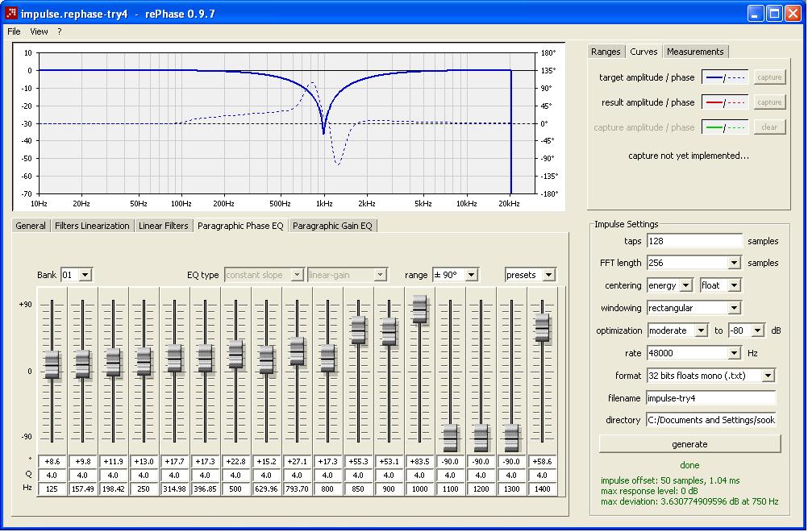Expand the format 32 bits floats dropdown
The width and height of the screenshot is (808, 532).
click(768, 376)
